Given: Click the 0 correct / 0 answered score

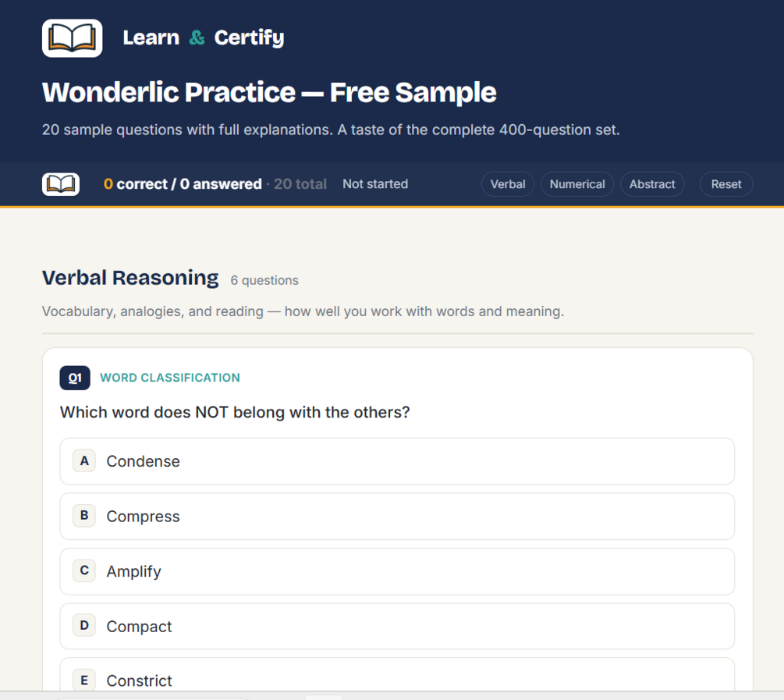Looking at the screenshot, I should pyautogui.click(x=183, y=184).
